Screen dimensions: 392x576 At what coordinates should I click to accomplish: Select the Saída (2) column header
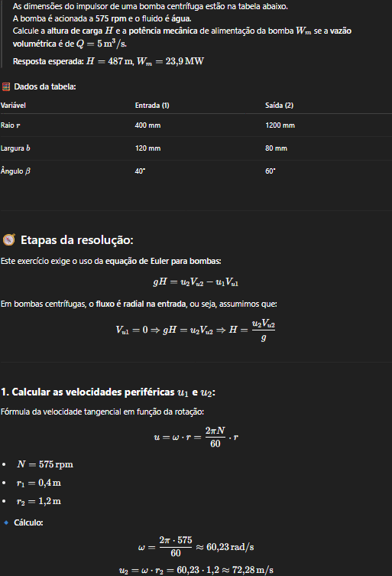280,106
